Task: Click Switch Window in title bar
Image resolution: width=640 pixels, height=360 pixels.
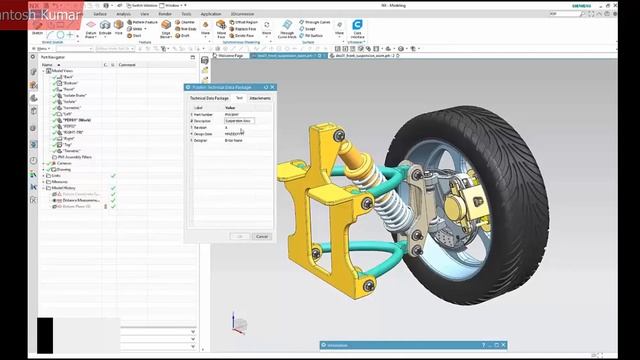Action: [142, 6]
